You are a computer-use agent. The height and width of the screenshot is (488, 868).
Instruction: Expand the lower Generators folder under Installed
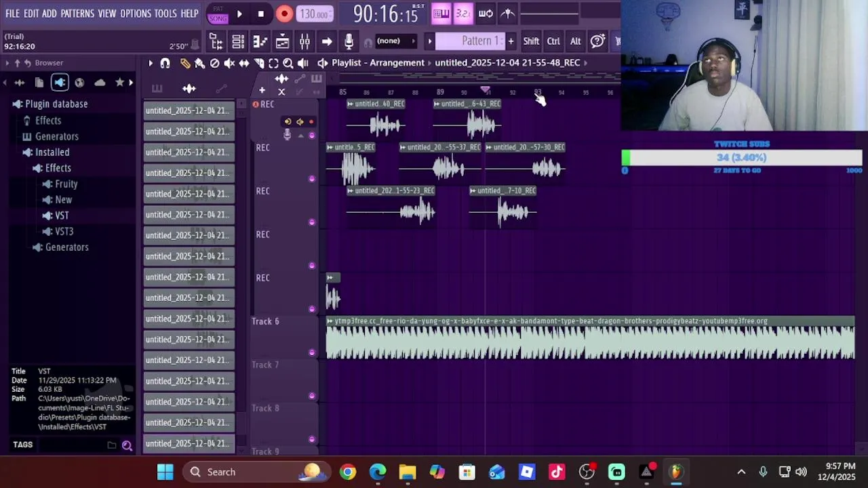pos(60,247)
